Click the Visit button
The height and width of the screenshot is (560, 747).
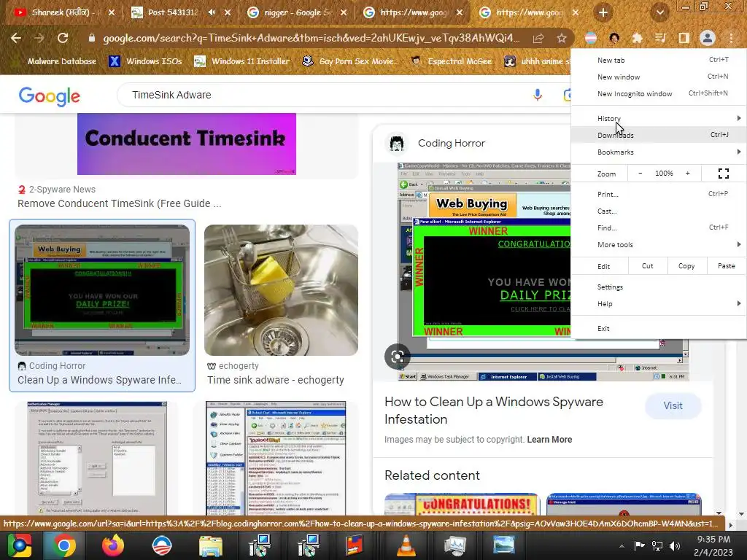tap(673, 405)
